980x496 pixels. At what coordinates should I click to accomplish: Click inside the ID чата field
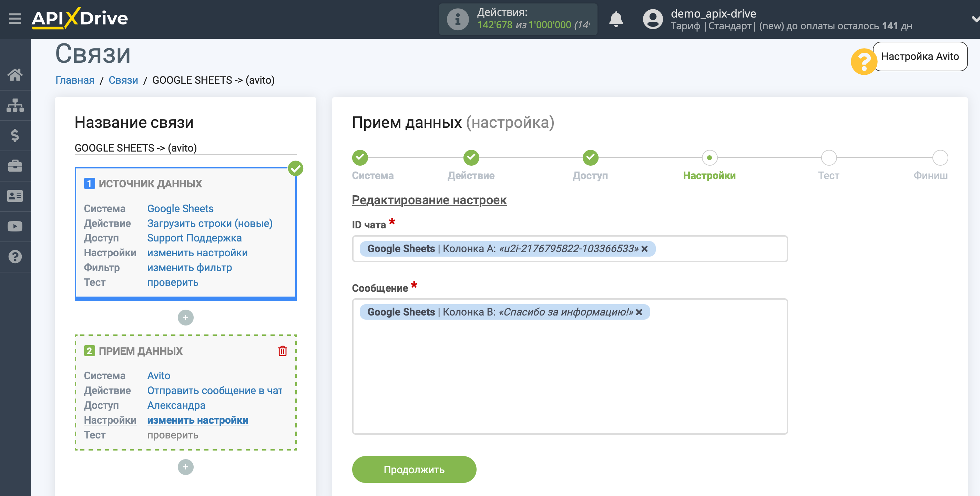(x=570, y=248)
